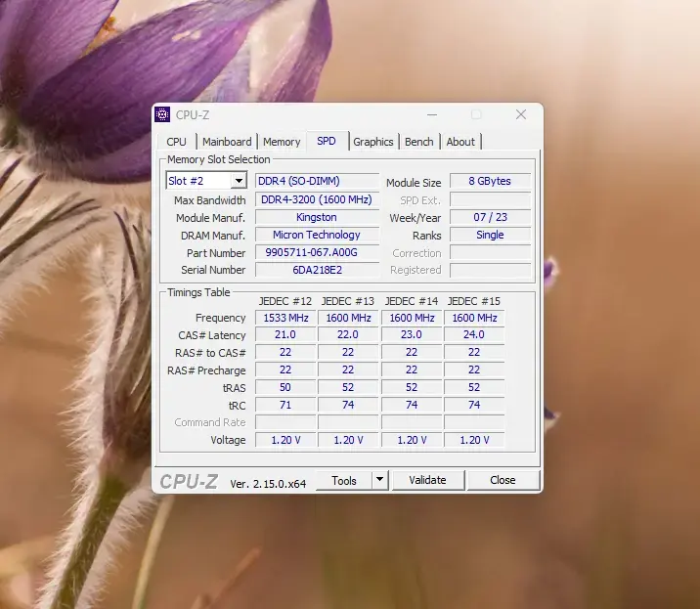The image size is (700, 609).
Task: Click the empty Correction field
Action: point(490,253)
